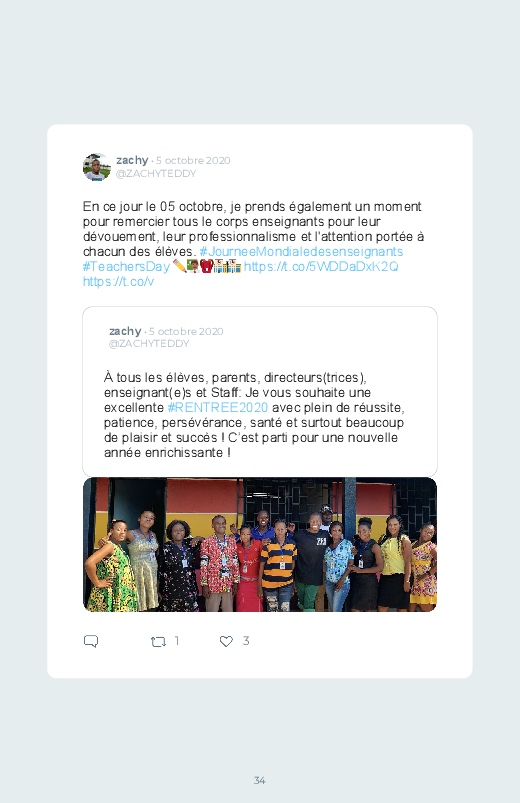Screen dimensions: 520x803
Task: Click the zachy name in the quoted tweet
Action: [x=125, y=331]
